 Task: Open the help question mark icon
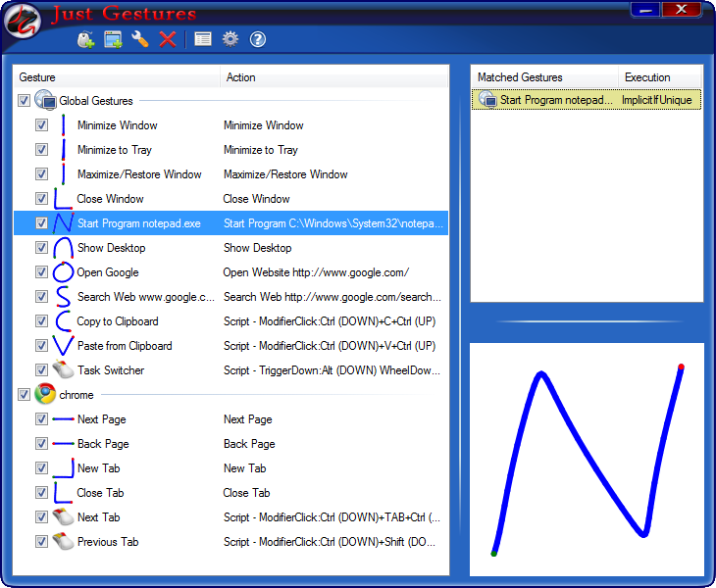pyautogui.click(x=258, y=39)
